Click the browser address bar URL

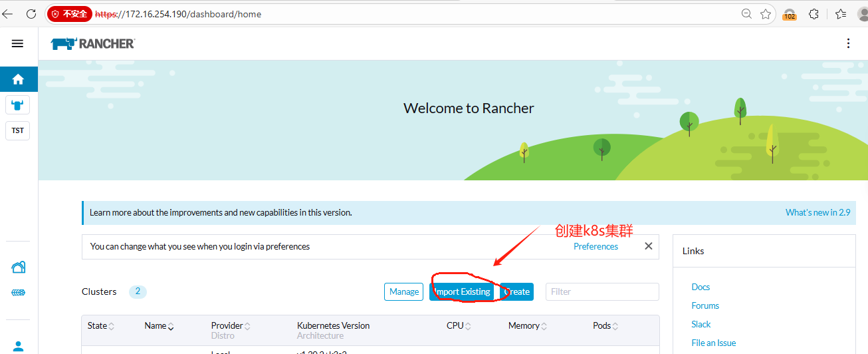178,14
